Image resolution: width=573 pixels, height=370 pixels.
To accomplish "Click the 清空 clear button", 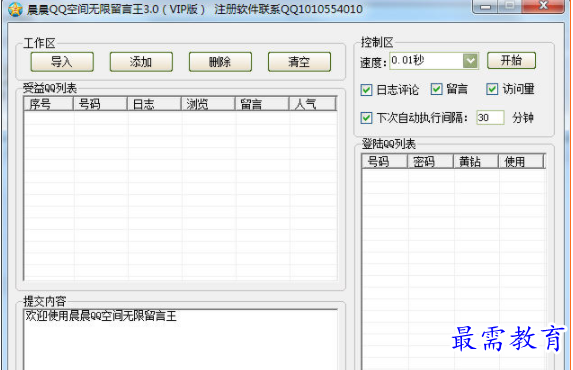I will point(299,62).
